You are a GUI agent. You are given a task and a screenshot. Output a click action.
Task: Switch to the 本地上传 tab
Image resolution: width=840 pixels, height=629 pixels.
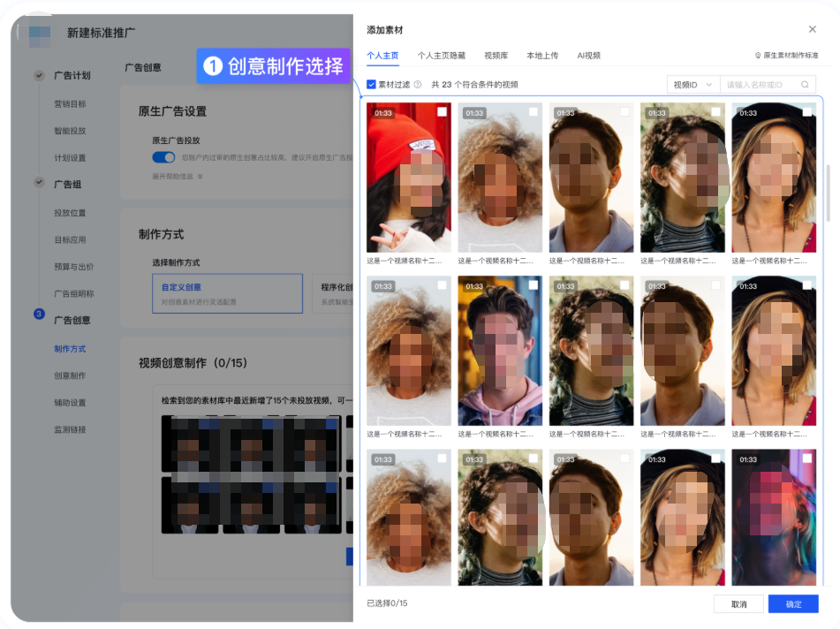(542, 56)
